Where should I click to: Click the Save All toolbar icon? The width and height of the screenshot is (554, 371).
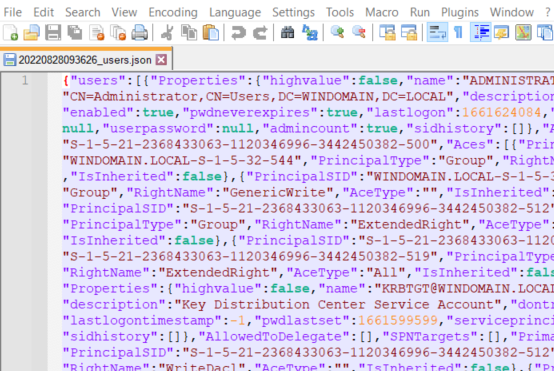75,33
